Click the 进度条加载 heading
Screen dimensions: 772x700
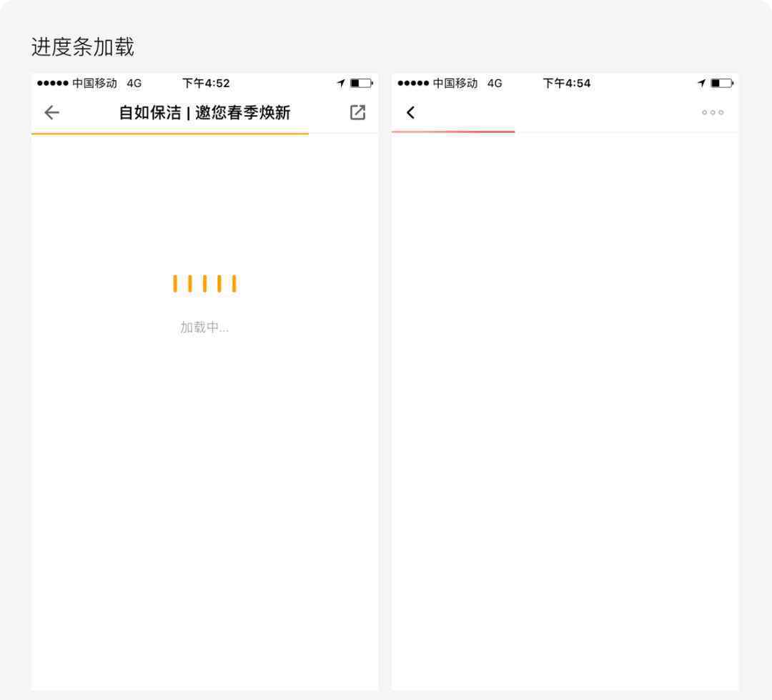click(83, 46)
